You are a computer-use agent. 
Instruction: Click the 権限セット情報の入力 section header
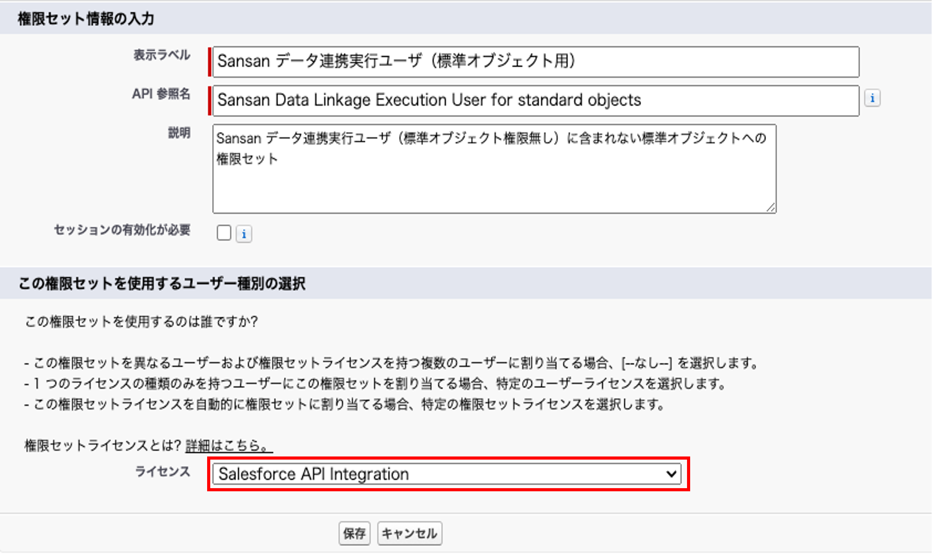[86, 19]
